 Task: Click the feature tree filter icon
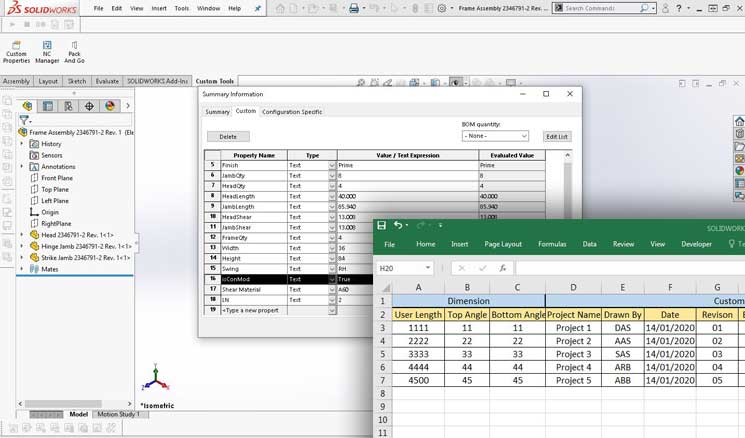tap(24, 120)
